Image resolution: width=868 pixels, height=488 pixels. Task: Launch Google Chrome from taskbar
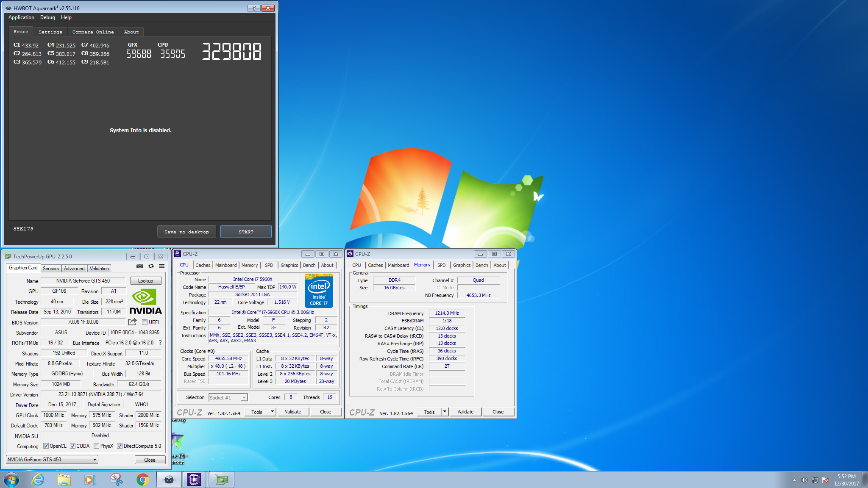click(143, 480)
